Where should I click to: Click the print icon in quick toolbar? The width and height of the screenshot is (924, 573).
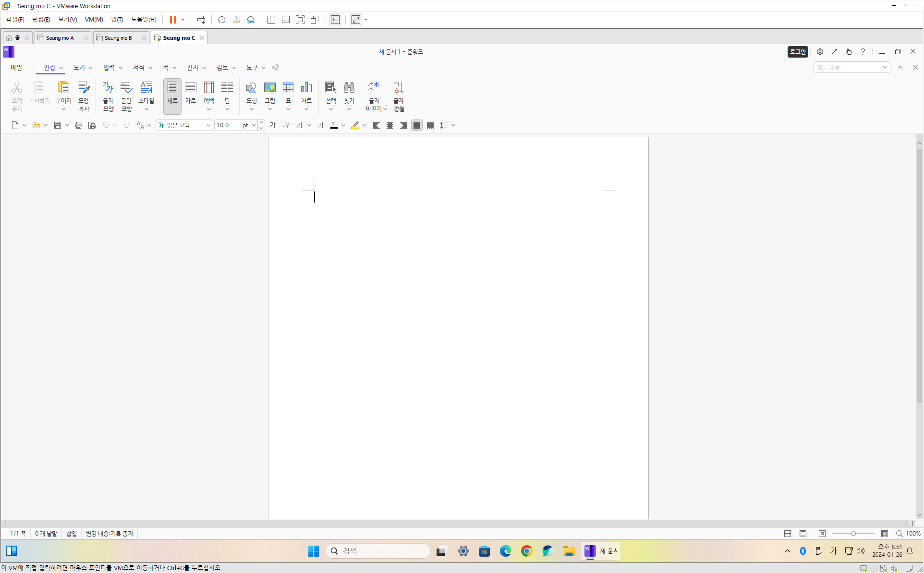coord(79,125)
